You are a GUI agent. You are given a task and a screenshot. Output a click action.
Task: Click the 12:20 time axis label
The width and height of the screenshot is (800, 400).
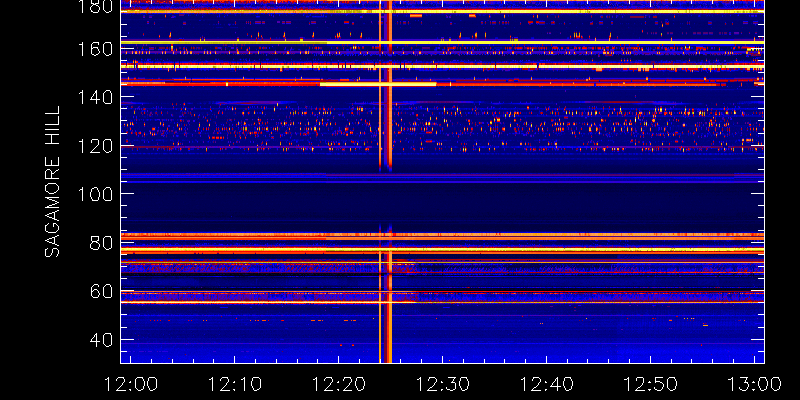point(338,383)
